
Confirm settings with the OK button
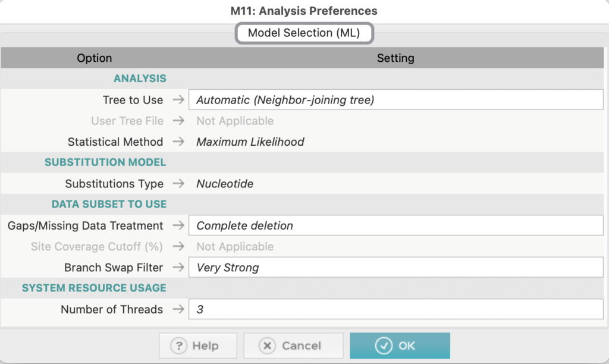(400, 346)
